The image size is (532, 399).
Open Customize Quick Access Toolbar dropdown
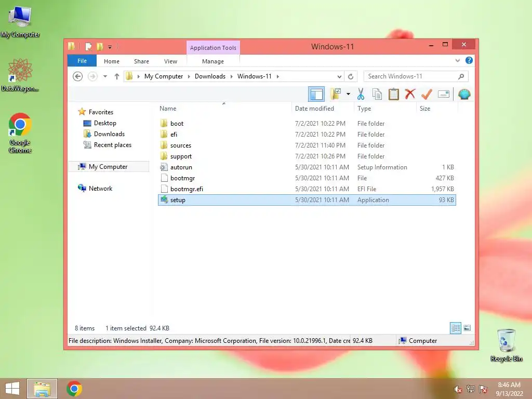click(110, 47)
